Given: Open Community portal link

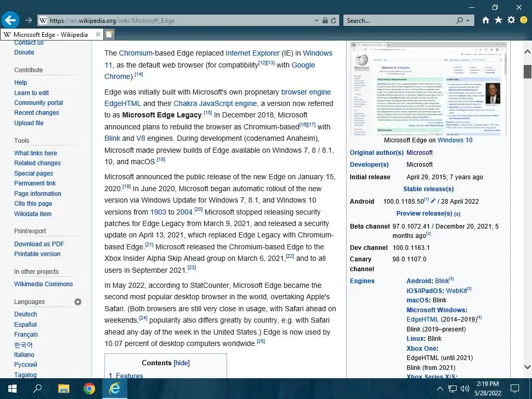Looking at the screenshot, I should point(38,102).
